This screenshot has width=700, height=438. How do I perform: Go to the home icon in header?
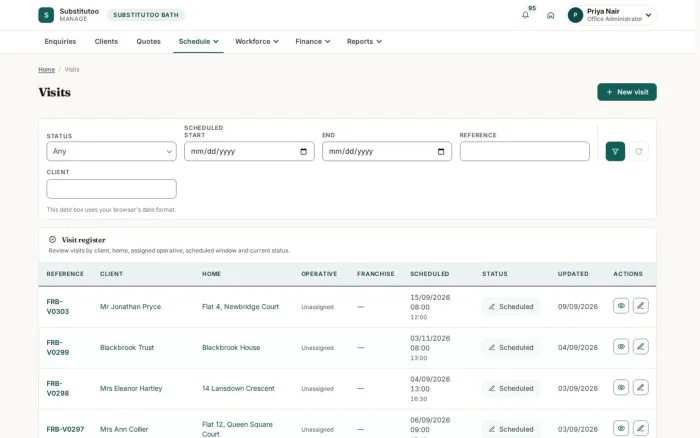tap(550, 15)
